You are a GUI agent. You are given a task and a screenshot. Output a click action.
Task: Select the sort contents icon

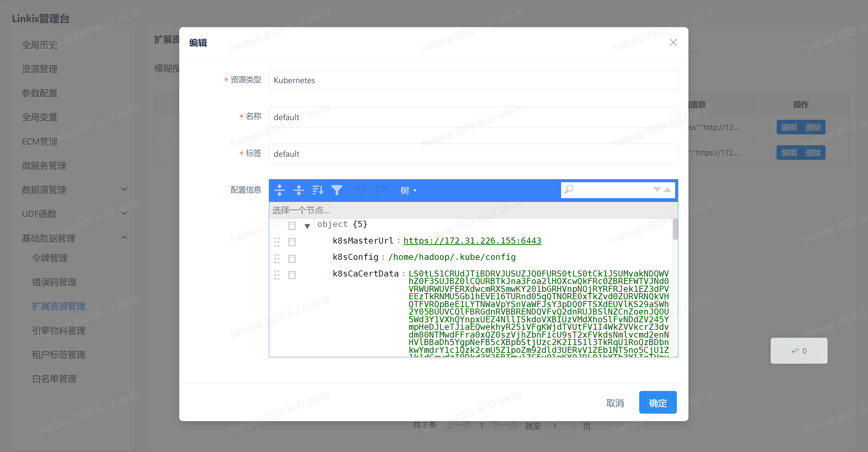[318, 190]
